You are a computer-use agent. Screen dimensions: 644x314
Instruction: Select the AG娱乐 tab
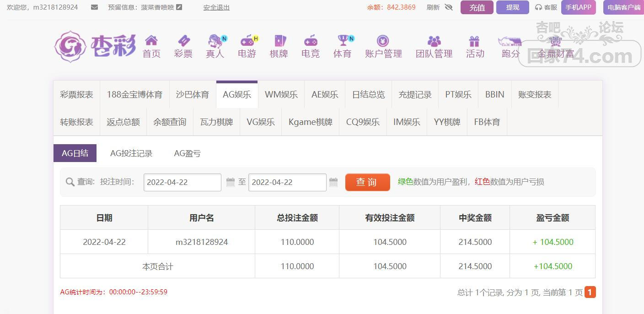tap(237, 95)
